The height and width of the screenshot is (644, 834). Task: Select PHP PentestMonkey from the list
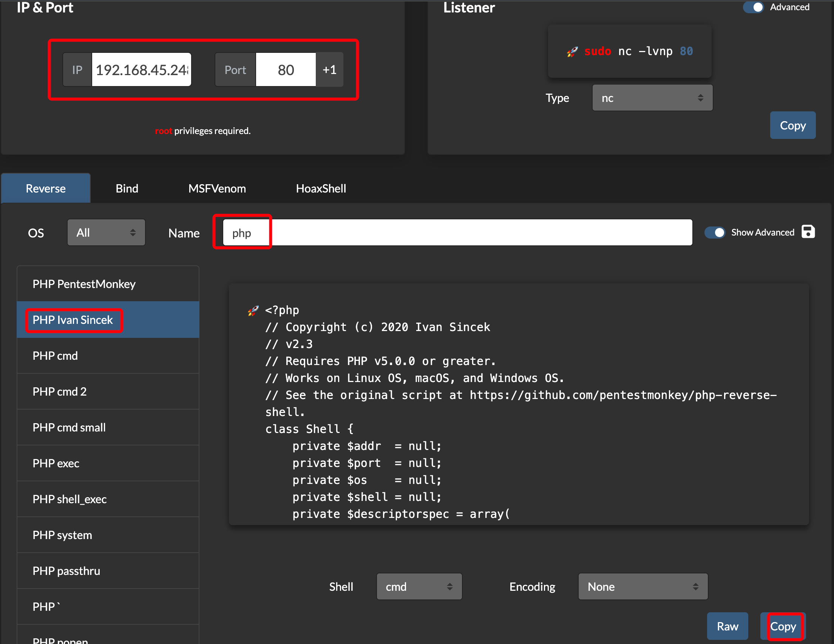click(84, 284)
